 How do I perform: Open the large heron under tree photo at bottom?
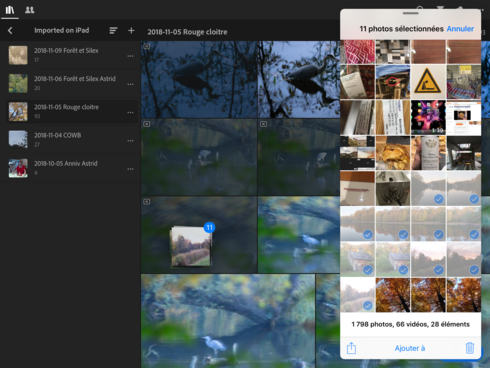[x=228, y=321]
